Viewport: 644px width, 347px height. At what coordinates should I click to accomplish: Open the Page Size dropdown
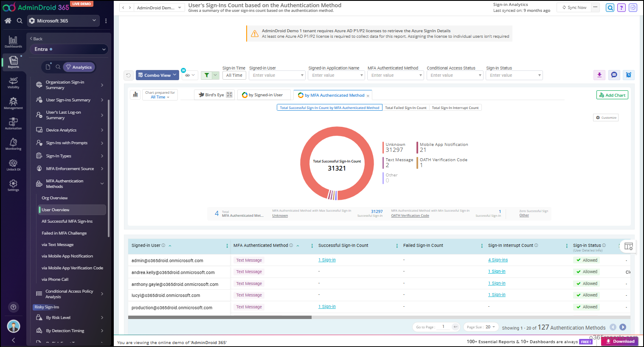[481, 327]
